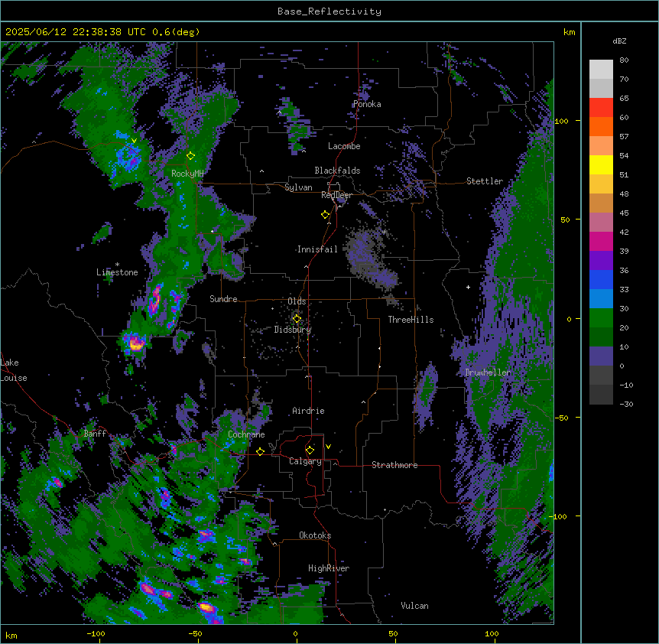Select the blue 33-36 dBZ legend swatch
Viewport: 659px width, 644px height.
click(601, 279)
